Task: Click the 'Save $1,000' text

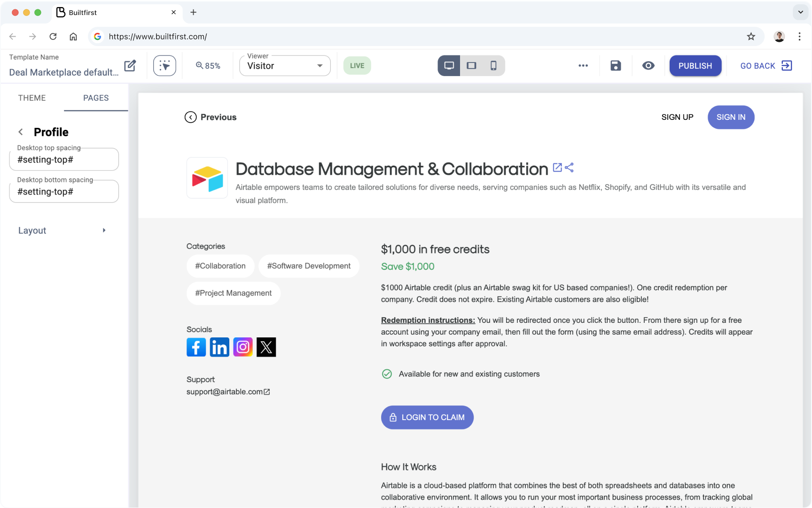Action: click(x=407, y=266)
